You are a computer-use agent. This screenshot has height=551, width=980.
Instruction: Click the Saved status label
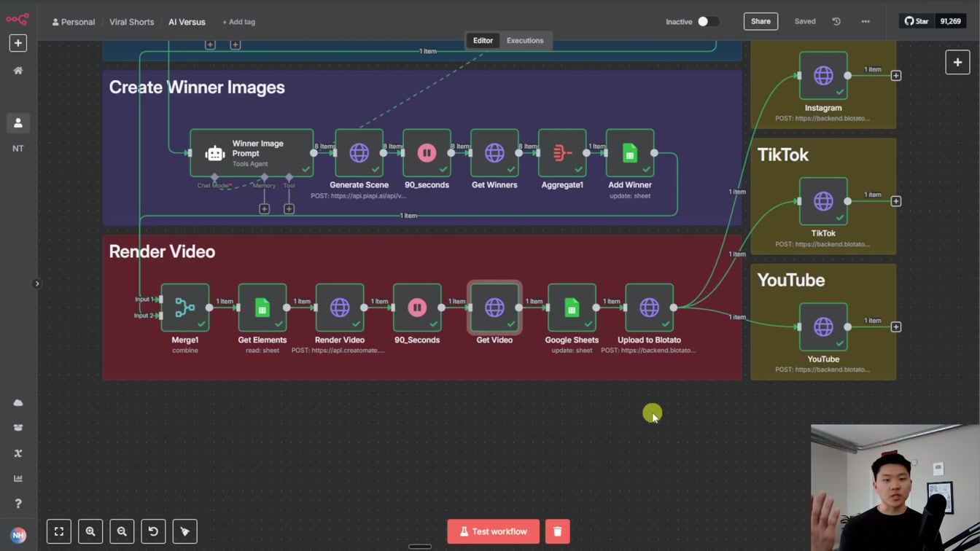pyautogui.click(x=805, y=22)
